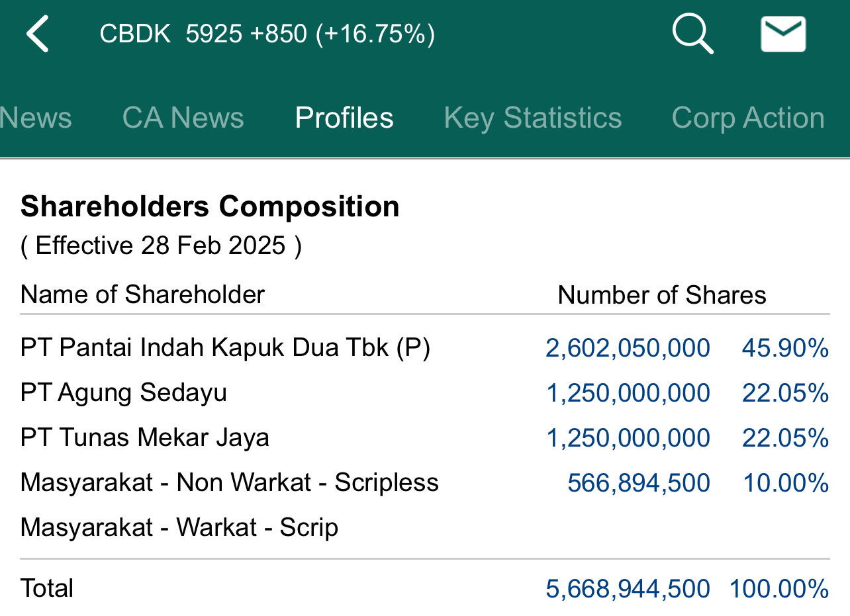Open the CA News tab

[183, 117]
